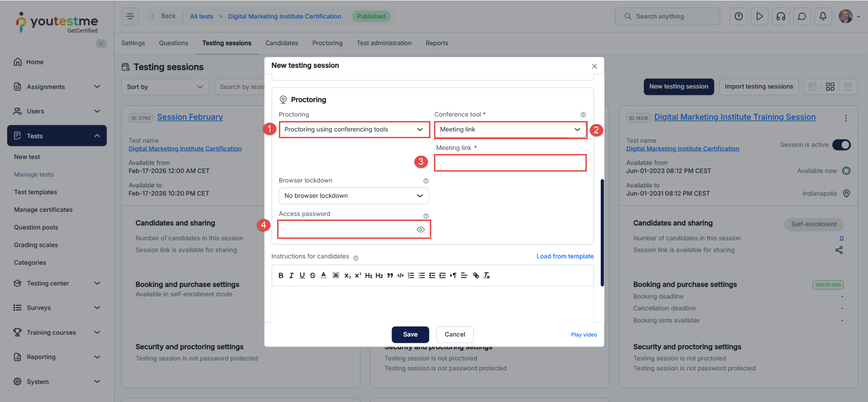Viewport: 868px width, 402px height.
Task: Open the Proctoring type dropdown
Action: tap(354, 130)
